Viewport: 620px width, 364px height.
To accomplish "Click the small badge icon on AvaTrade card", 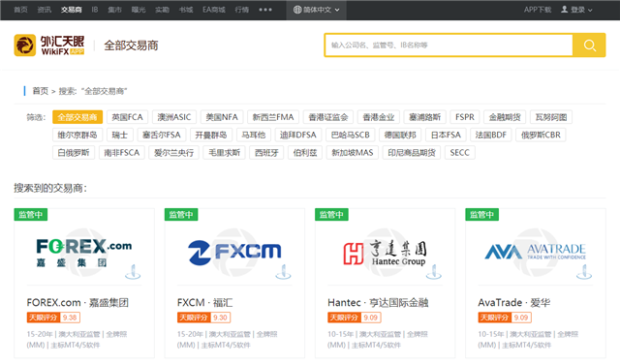I will (x=584, y=271).
